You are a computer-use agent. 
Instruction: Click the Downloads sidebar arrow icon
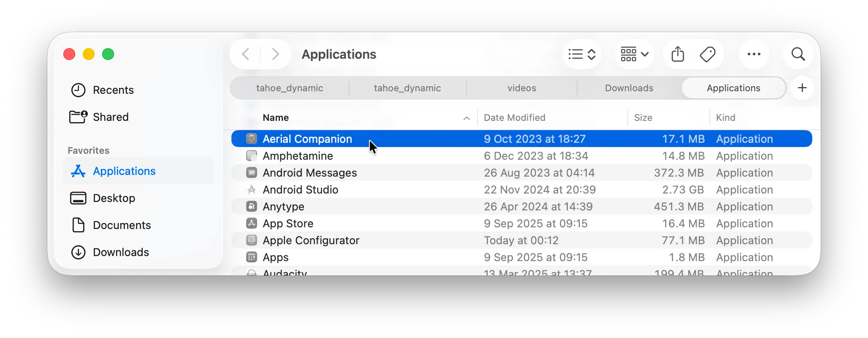pyautogui.click(x=78, y=252)
